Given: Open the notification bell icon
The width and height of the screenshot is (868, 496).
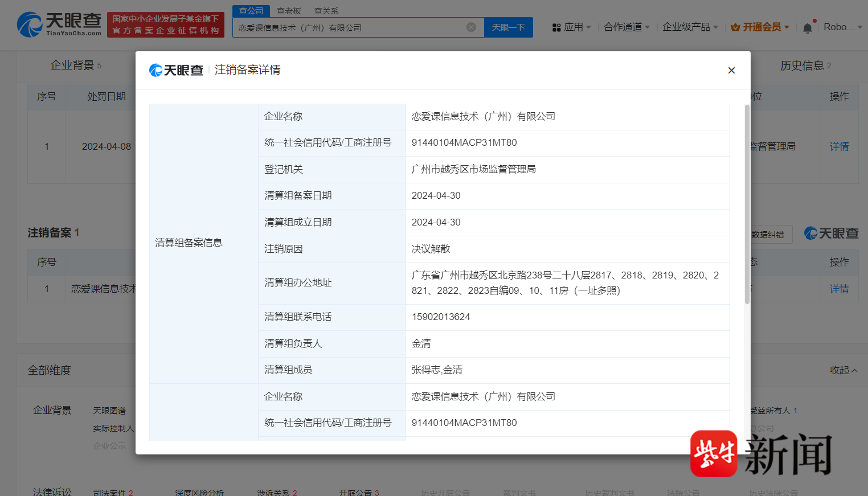Looking at the screenshot, I should (808, 27).
